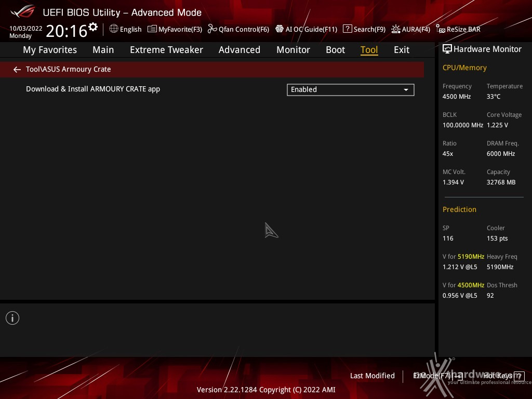Click SP value 116
The height and width of the screenshot is (399, 532).
448,238
